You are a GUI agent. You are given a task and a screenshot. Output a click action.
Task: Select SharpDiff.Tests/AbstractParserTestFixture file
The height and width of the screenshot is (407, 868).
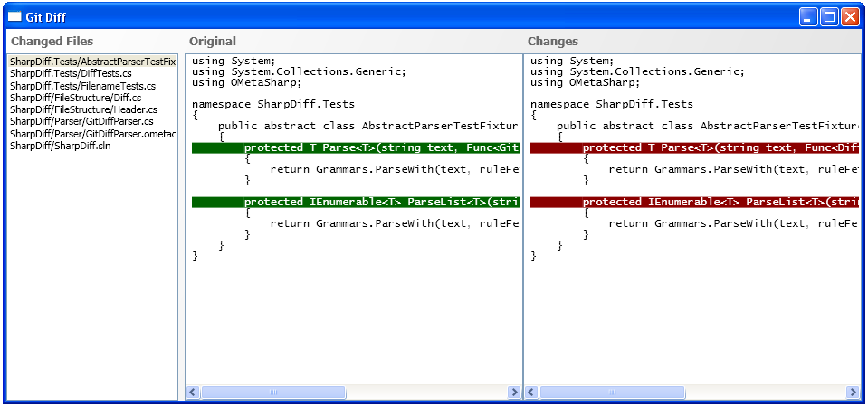[92, 62]
